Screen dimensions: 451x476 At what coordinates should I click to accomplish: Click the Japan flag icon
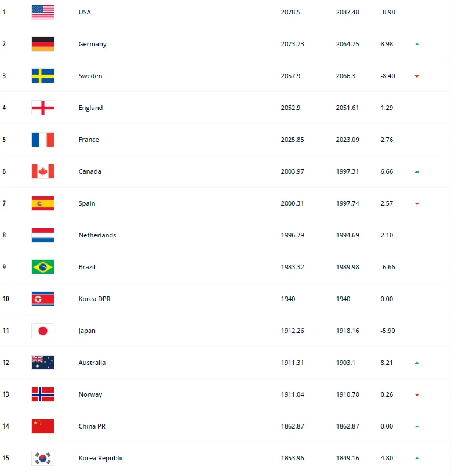[x=42, y=331]
